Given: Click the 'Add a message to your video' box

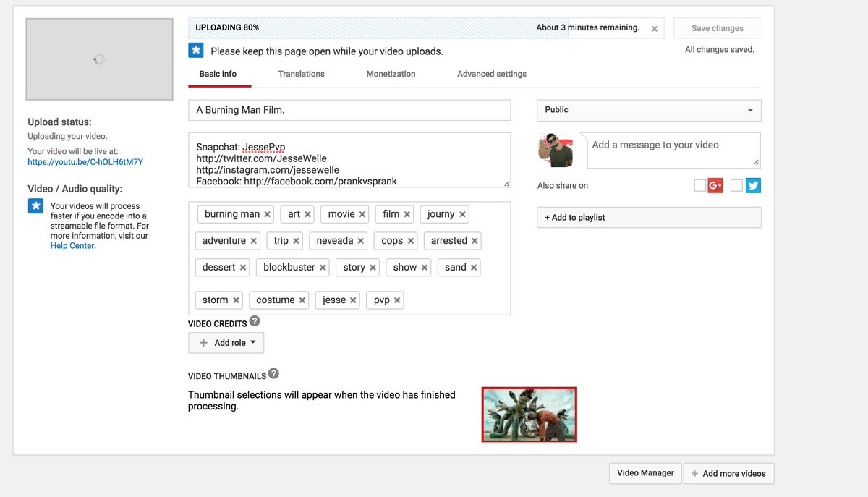Looking at the screenshot, I should [x=672, y=150].
